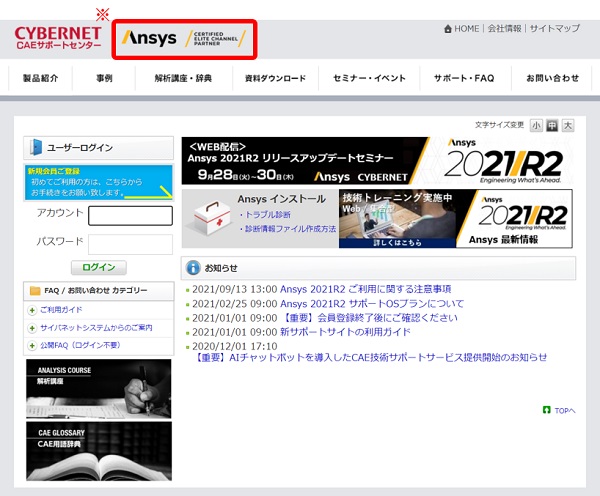The width and height of the screenshot is (600, 496).
Task: Expand 公開FAQ(ログイン不要) plus icon
Action: [32, 346]
